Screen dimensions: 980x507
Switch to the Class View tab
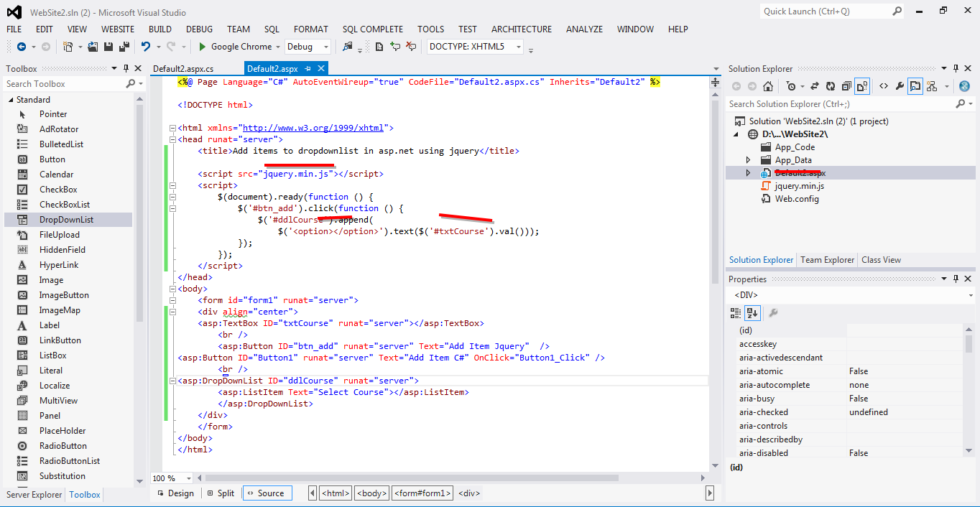[881, 260]
